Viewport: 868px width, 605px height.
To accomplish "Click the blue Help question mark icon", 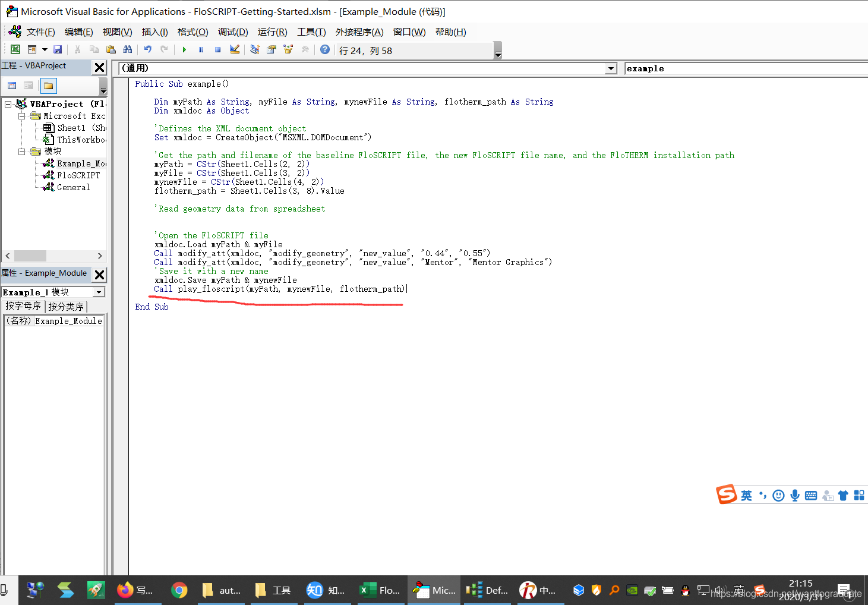I will click(324, 50).
